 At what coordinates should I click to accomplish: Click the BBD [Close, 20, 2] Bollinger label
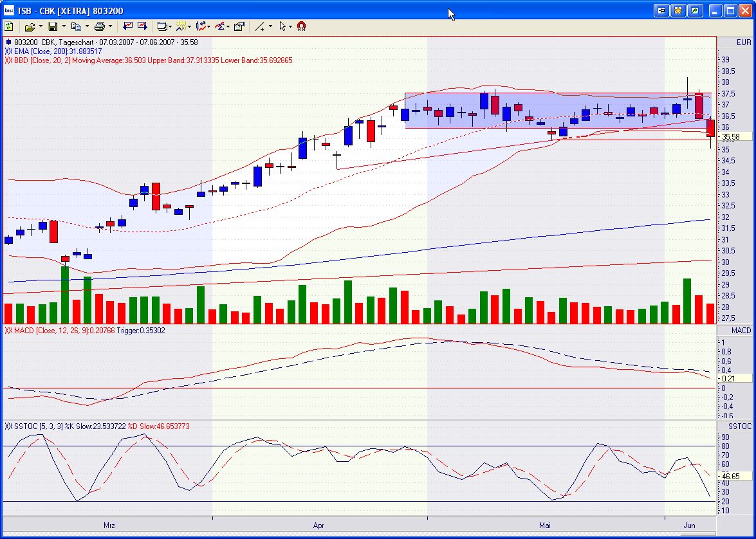click(x=149, y=60)
